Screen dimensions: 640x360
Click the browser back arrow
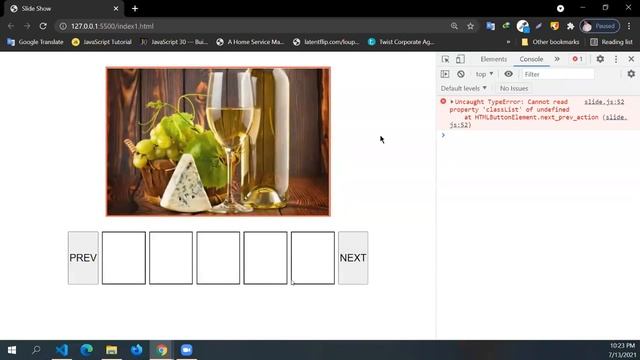coord(11,26)
